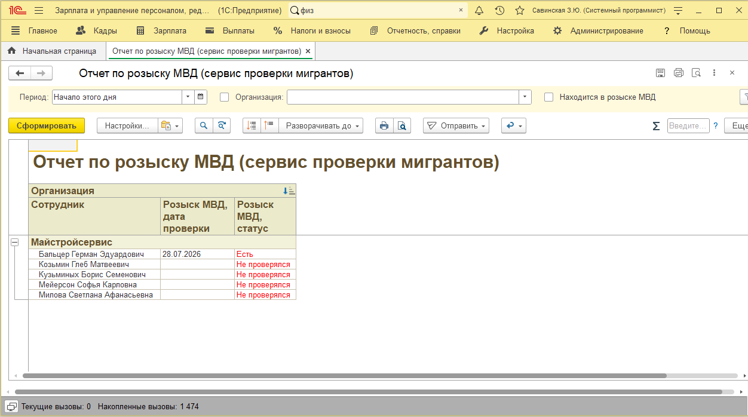Screen dimensions: 748x417
Task: Open the period calendar picker icon
Action: point(200,97)
